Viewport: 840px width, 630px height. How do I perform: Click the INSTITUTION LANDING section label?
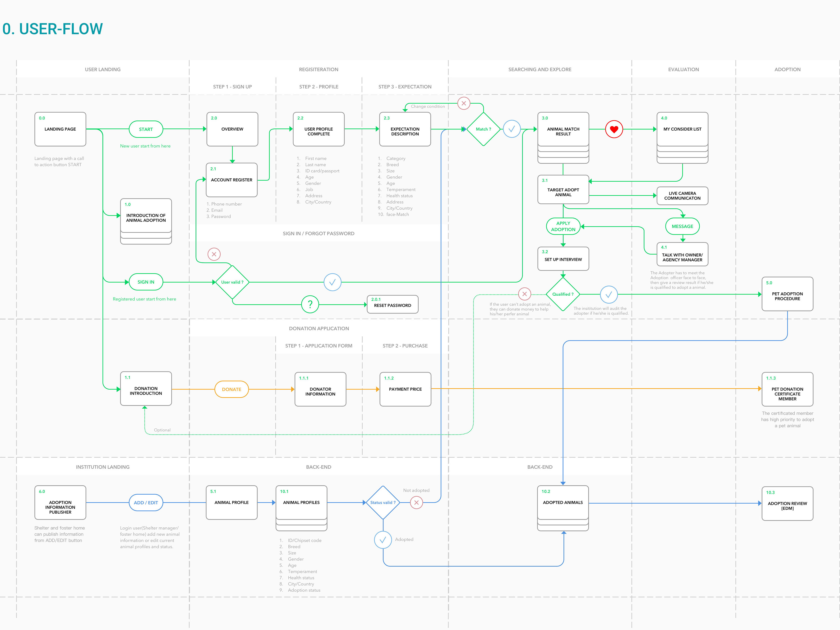(102, 467)
